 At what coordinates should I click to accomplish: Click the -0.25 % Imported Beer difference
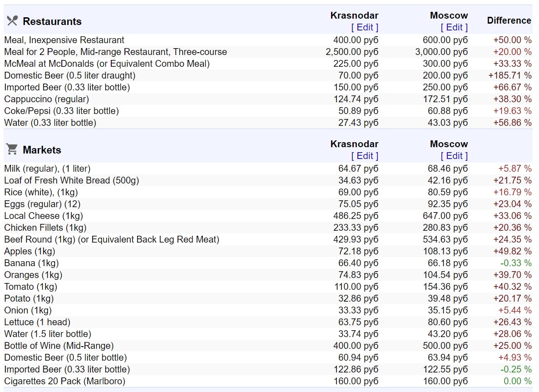(516, 369)
